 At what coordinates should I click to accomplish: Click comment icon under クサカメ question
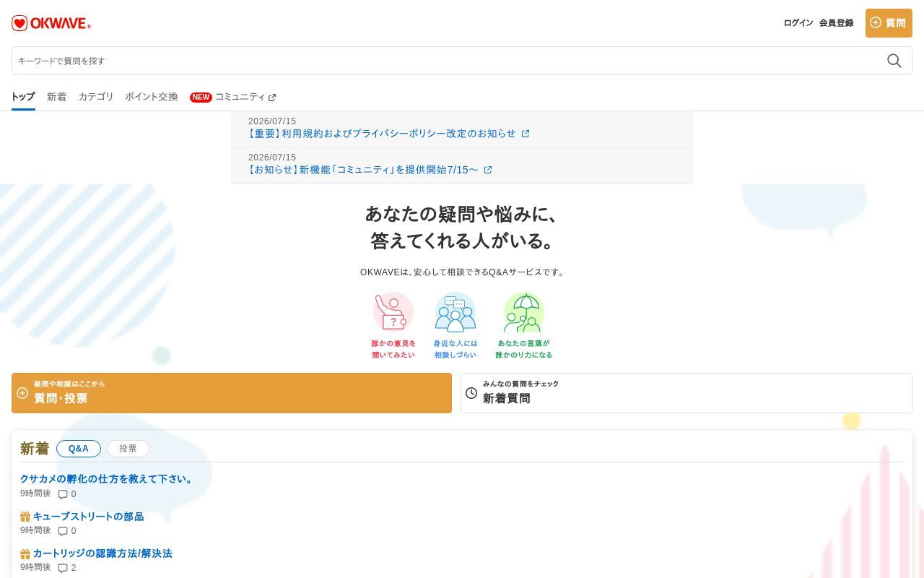tap(63, 495)
